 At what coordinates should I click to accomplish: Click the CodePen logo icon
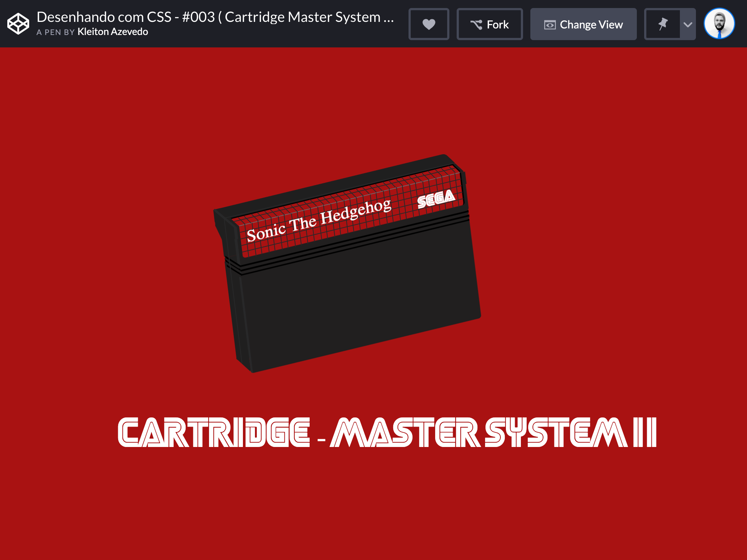point(18,24)
